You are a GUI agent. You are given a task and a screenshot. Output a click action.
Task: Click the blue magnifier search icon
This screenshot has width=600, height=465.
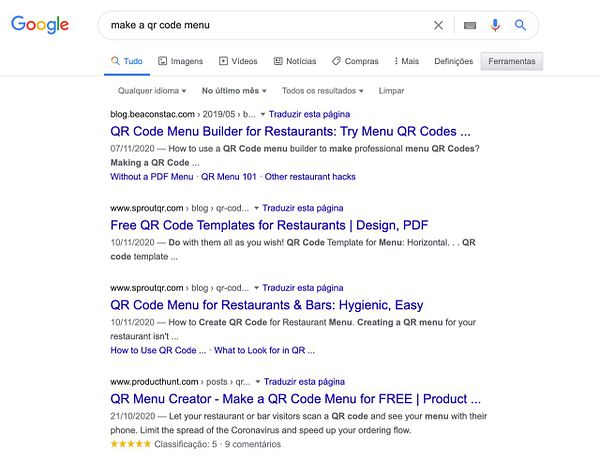(520, 25)
